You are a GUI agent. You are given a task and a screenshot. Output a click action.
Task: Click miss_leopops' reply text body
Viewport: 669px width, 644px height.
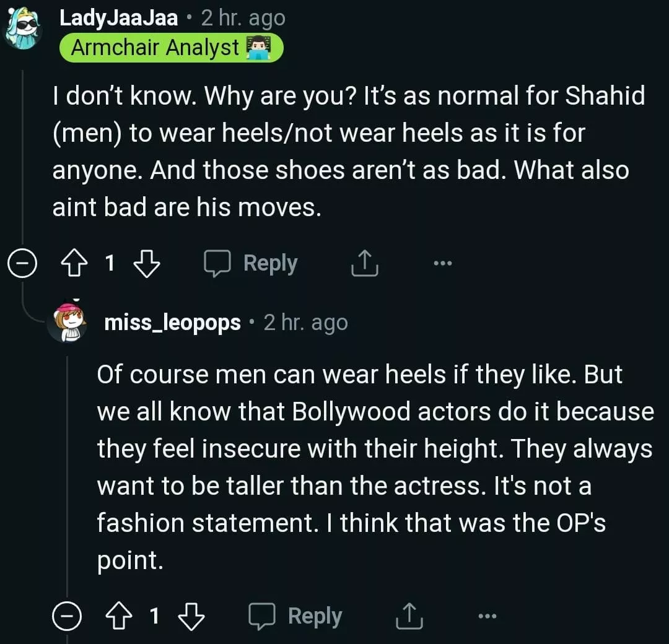pyautogui.click(x=372, y=468)
